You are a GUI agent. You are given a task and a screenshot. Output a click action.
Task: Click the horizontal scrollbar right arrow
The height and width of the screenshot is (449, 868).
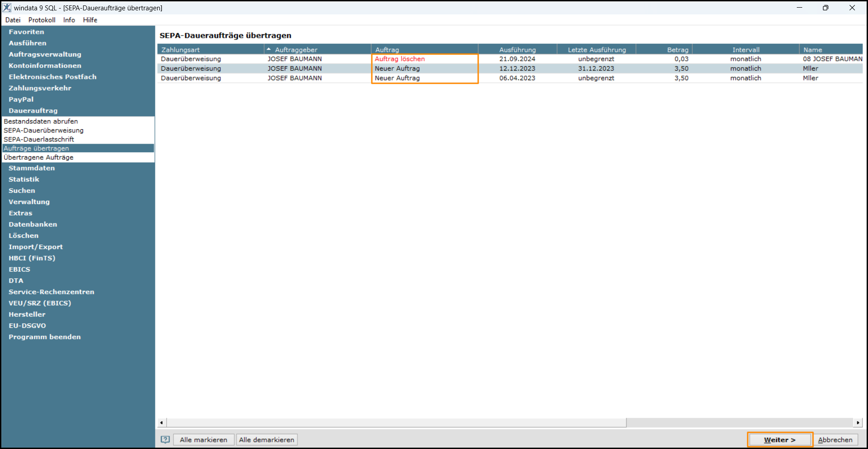point(858,422)
